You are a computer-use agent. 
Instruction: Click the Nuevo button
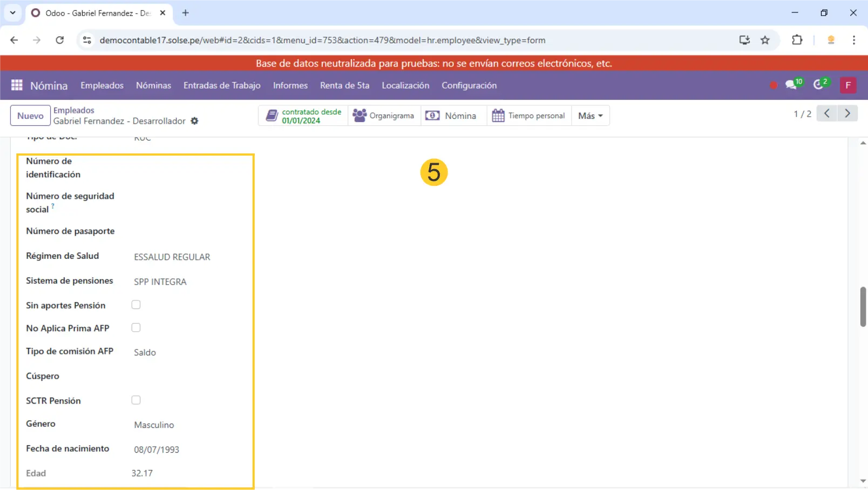[30, 116]
